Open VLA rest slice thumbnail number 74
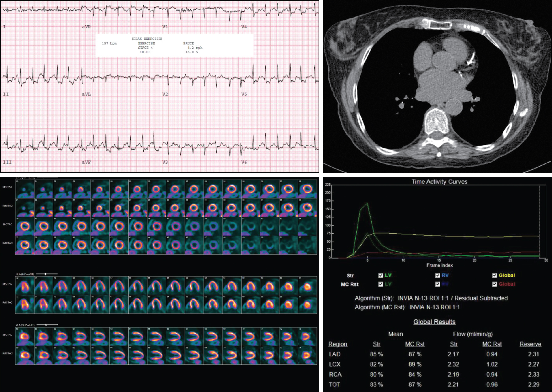 click(x=307, y=355)
